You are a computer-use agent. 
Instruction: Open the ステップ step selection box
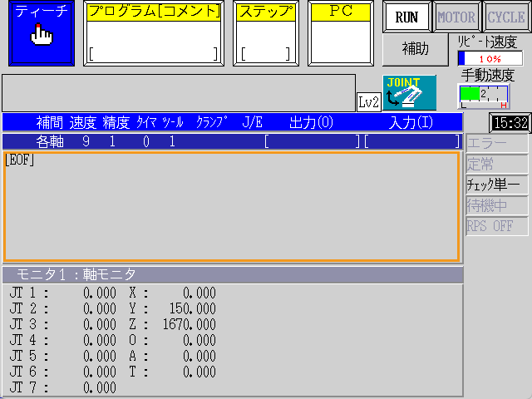pyautogui.click(x=266, y=33)
